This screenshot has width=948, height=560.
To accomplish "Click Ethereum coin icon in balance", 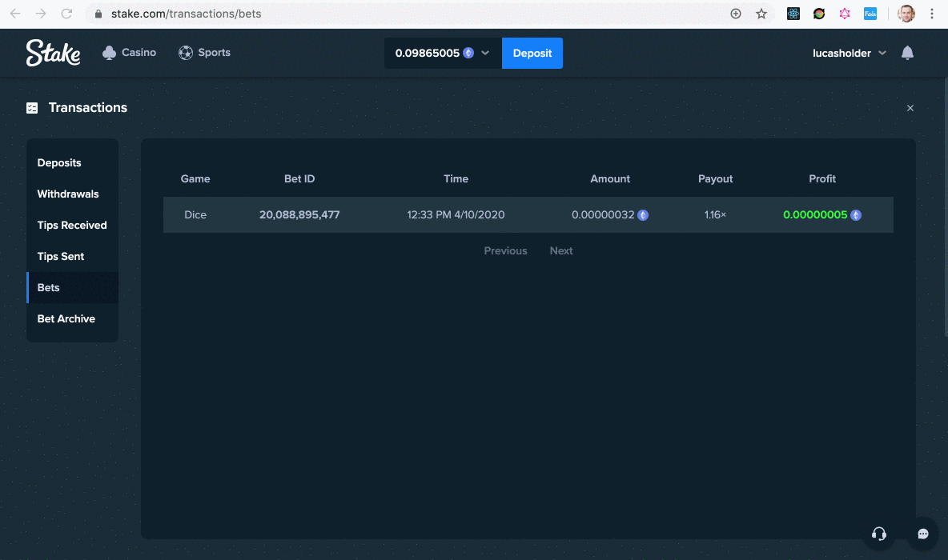I will click(468, 53).
